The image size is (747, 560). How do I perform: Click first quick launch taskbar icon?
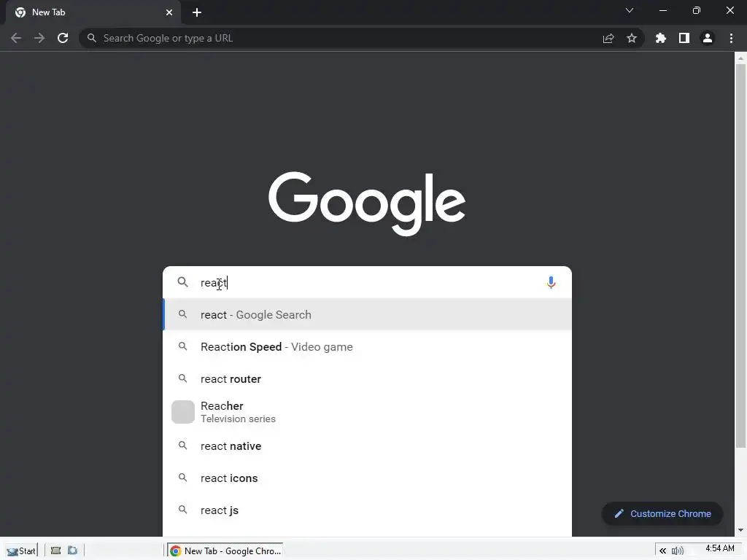point(55,551)
